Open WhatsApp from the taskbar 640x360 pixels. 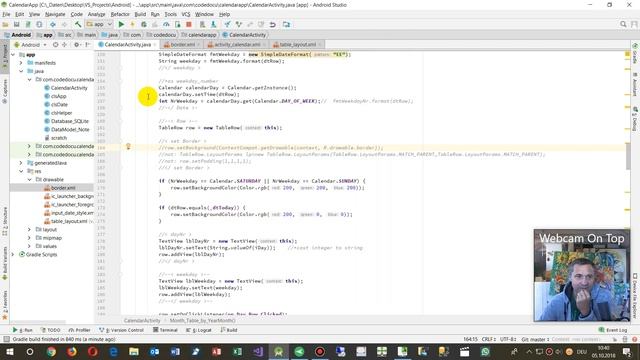coord(485,351)
